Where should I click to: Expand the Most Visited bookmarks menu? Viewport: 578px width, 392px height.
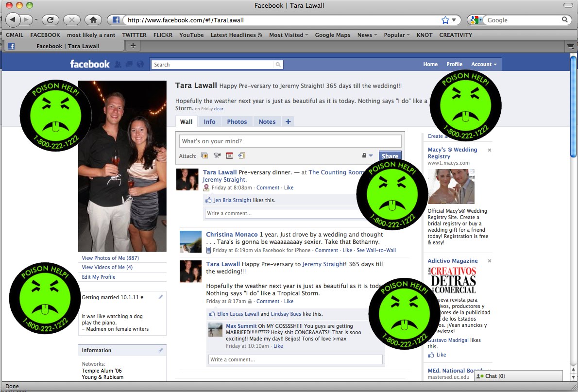(x=289, y=34)
